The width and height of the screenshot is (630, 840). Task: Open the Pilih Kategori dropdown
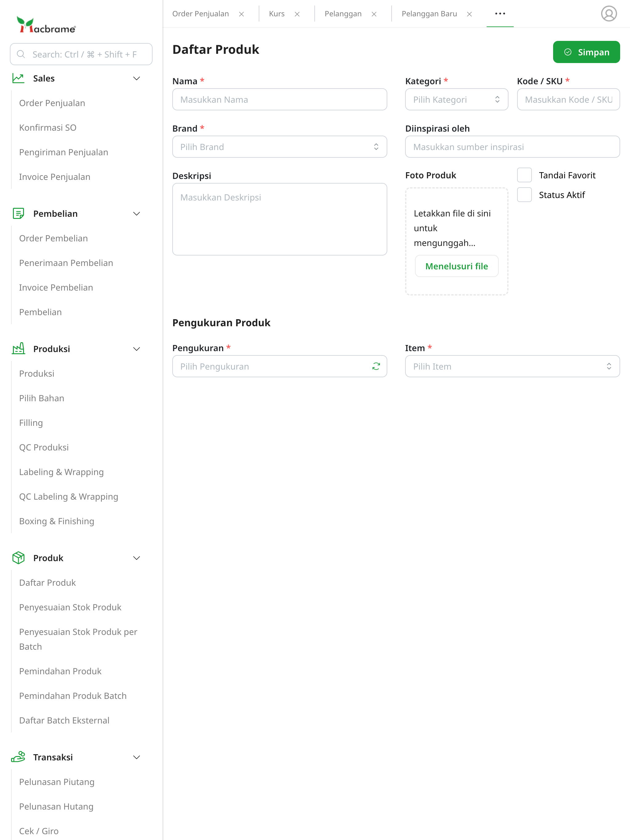(456, 100)
